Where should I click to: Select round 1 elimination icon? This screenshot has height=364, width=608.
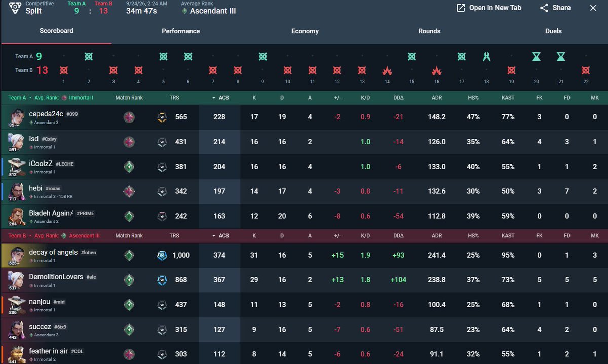(x=64, y=70)
